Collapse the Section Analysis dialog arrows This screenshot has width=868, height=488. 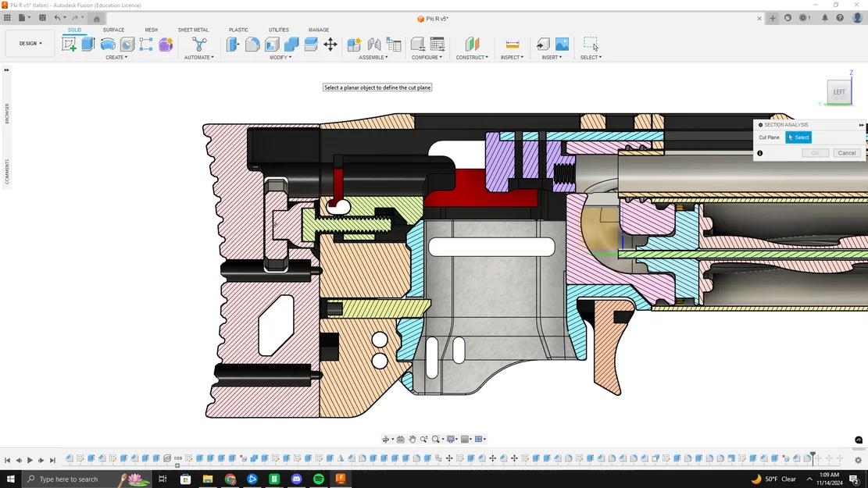pos(861,125)
